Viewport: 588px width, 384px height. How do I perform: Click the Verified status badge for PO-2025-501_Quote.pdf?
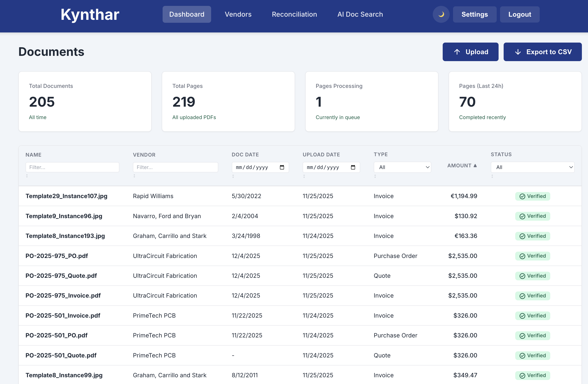pyautogui.click(x=533, y=355)
